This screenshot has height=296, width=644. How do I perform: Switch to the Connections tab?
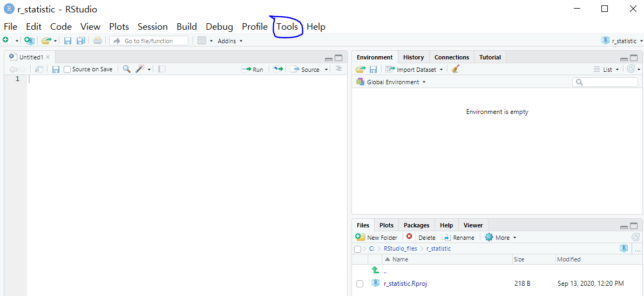pyautogui.click(x=452, y=57)
